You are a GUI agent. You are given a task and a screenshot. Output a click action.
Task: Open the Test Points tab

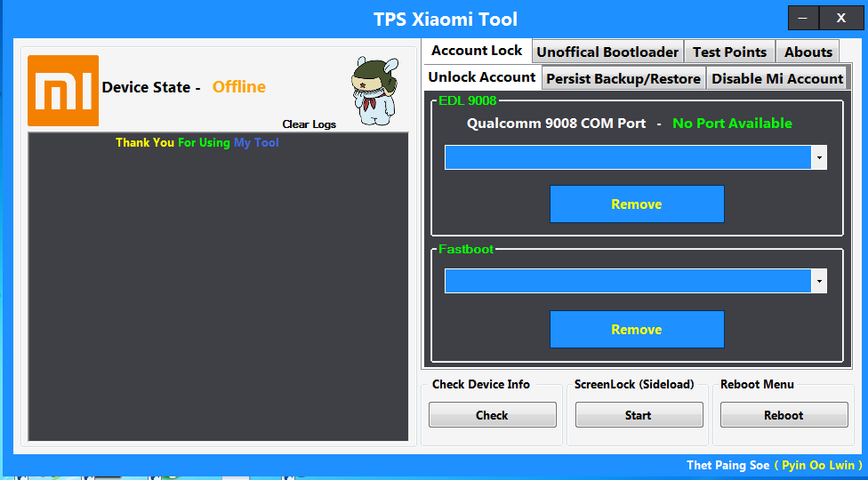729,52
